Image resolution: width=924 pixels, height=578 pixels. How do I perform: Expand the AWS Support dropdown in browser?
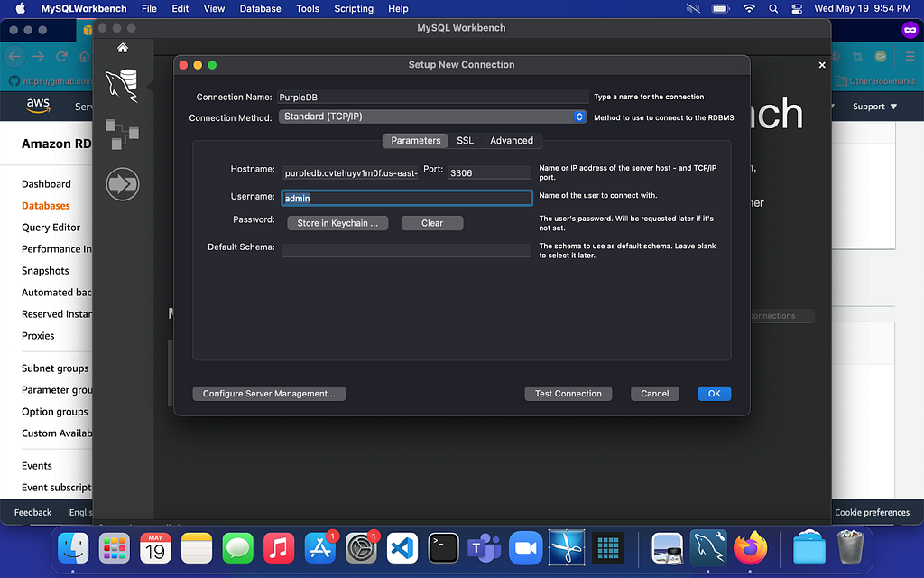point(874,107)
